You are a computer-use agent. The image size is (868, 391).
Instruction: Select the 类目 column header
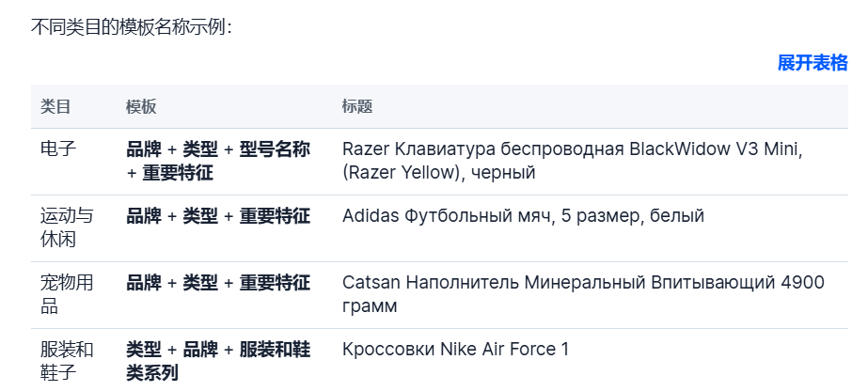pos(55,107)
